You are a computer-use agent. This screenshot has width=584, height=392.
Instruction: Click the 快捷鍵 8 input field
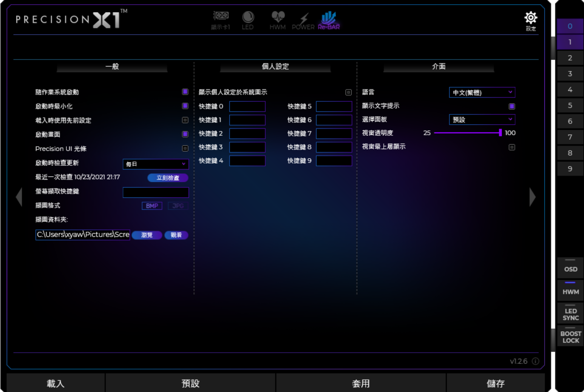click(334, 147)
